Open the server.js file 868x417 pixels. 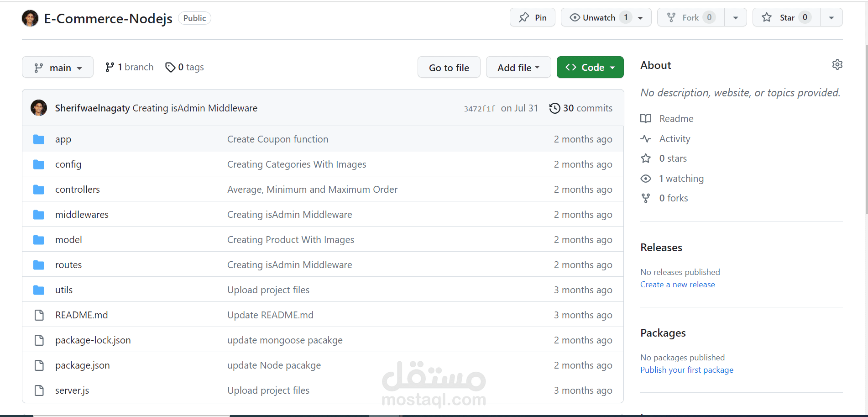pos(72,390)
